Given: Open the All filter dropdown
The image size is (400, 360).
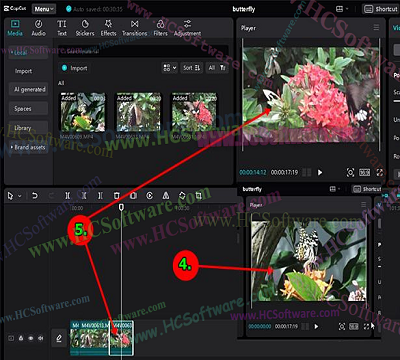Looking at the screenshot, I should (x=217, y=68).
